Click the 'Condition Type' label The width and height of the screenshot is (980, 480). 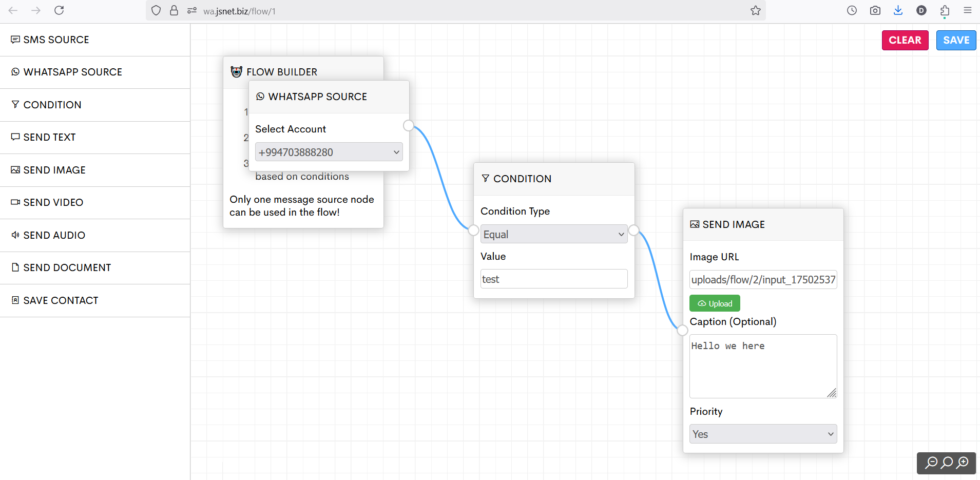pyautogui.click(x=515, y=211)
